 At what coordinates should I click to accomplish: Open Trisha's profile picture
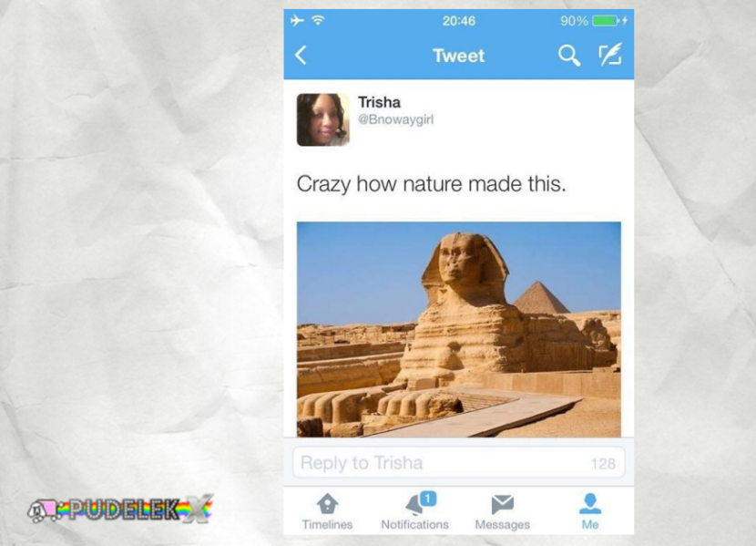[x=323, y=119]
